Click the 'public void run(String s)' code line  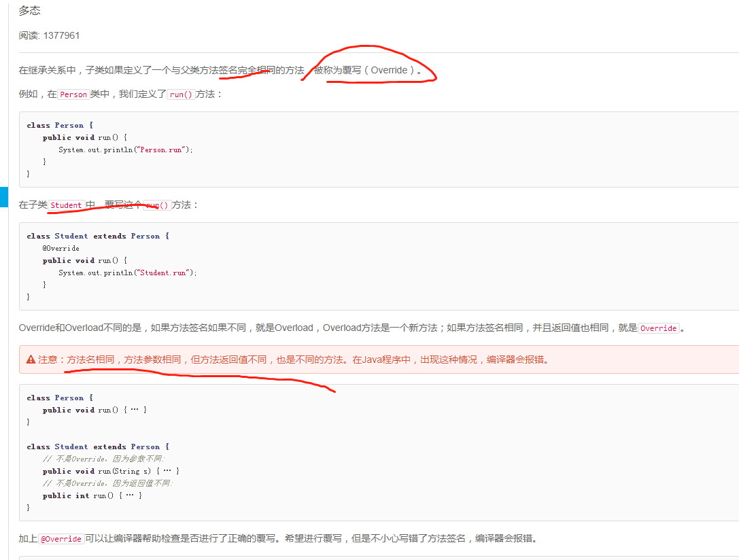coord(111,471)
